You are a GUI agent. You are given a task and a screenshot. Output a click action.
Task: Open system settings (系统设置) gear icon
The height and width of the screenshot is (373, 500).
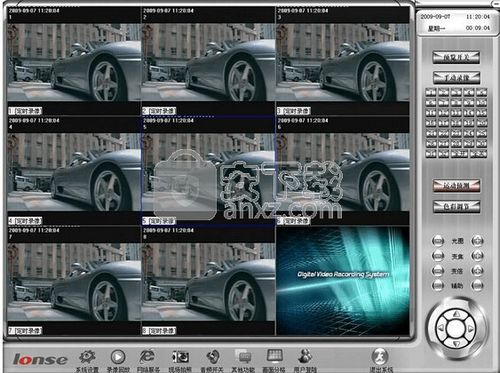pos(87,357)
